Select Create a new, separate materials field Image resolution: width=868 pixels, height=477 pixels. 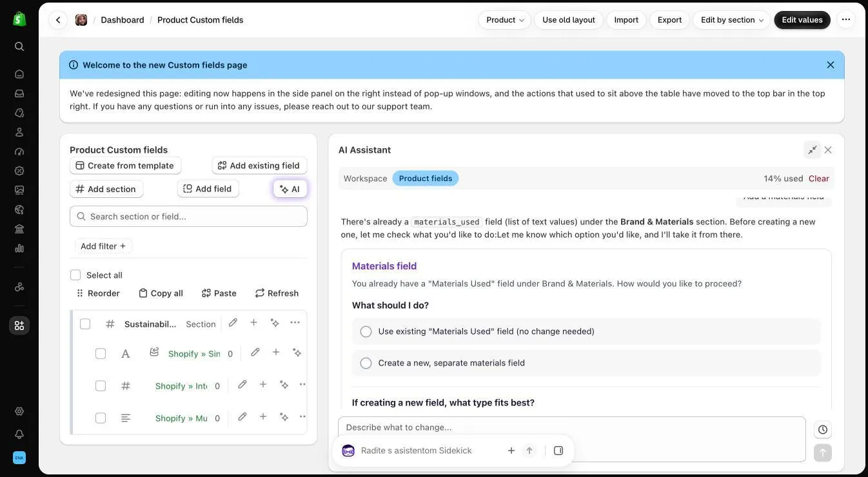coord(586,363)
